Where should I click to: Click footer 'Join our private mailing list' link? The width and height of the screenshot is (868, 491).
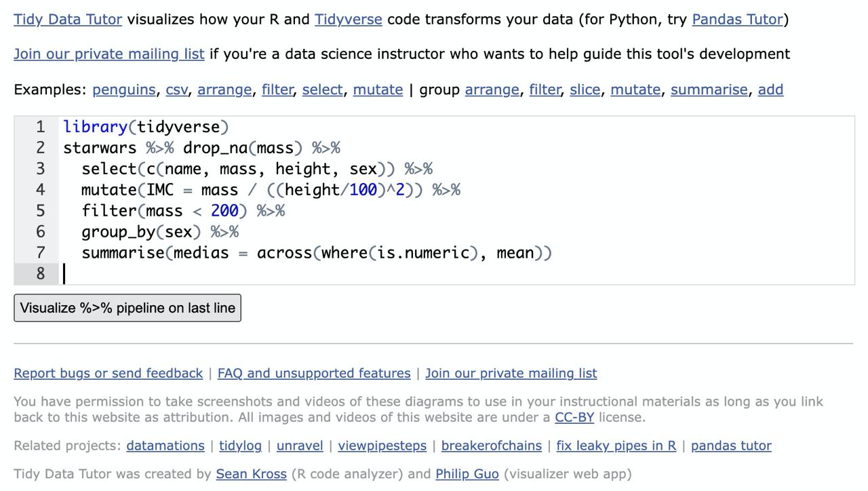(x=511, y=373)
